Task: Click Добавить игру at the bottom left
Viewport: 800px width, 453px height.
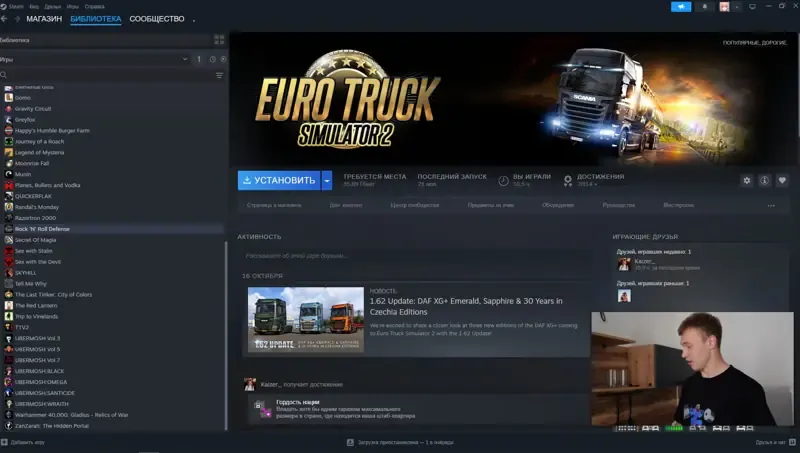Action: (23, 442)
